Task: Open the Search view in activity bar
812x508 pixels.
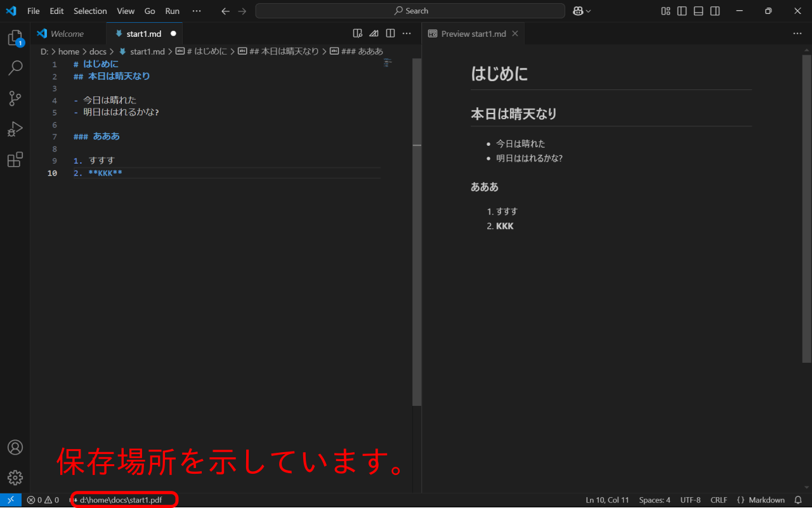Action: point(15,68)
